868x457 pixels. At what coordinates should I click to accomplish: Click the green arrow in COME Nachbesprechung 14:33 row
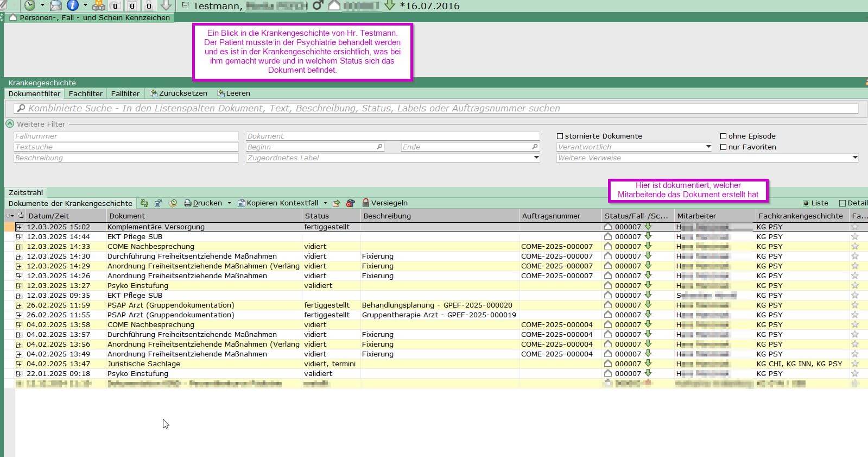[648, 246]
